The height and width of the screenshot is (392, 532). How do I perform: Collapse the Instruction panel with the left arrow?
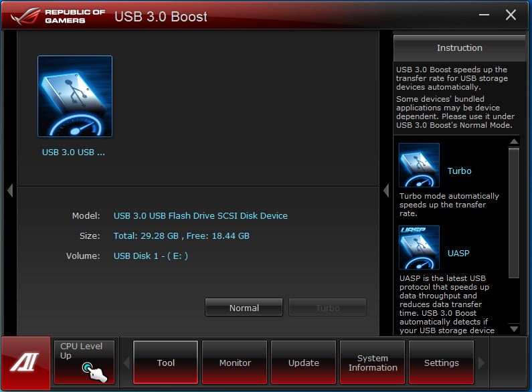click(x=386, y=191)
